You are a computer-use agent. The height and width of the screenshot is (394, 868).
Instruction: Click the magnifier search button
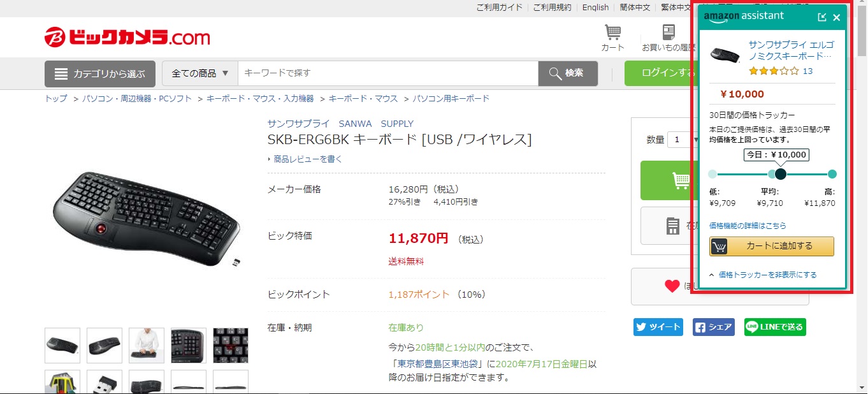coord(568,73)
